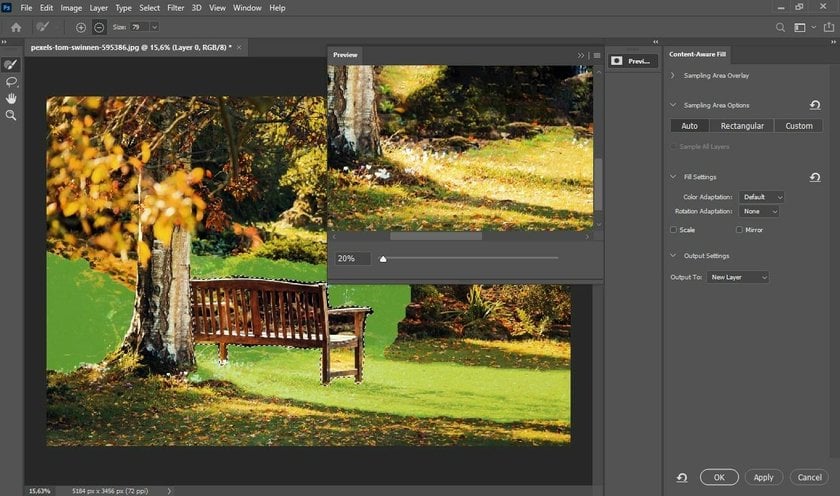This screenshot has height=496, width=840.
Task: Select Auto sampling area option
Action: point(689,126)
